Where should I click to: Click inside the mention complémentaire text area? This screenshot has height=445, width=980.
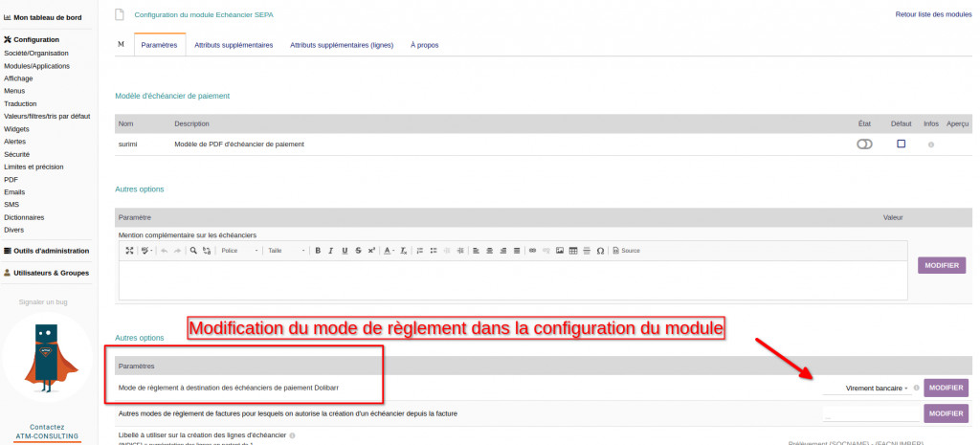click(x=513, y=279)
